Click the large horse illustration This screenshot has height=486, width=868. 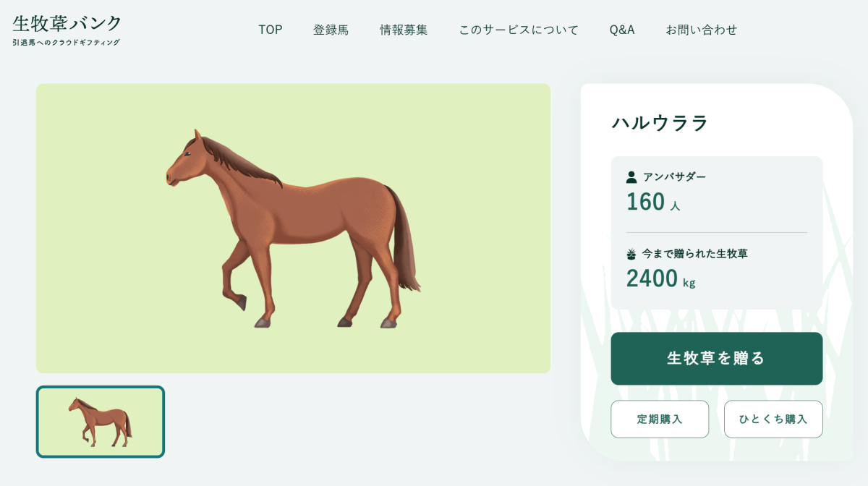tap(293, 229)
